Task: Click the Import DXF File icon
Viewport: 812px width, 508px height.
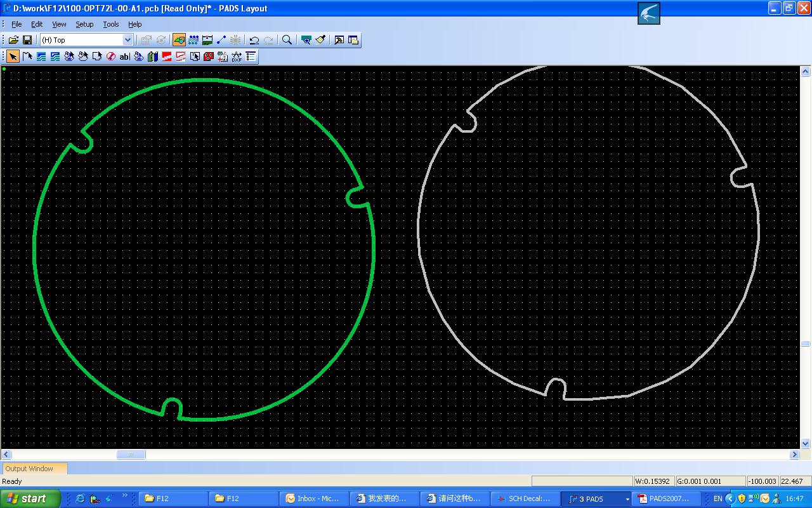Action: pyautogui.click(x=237, y=57)
